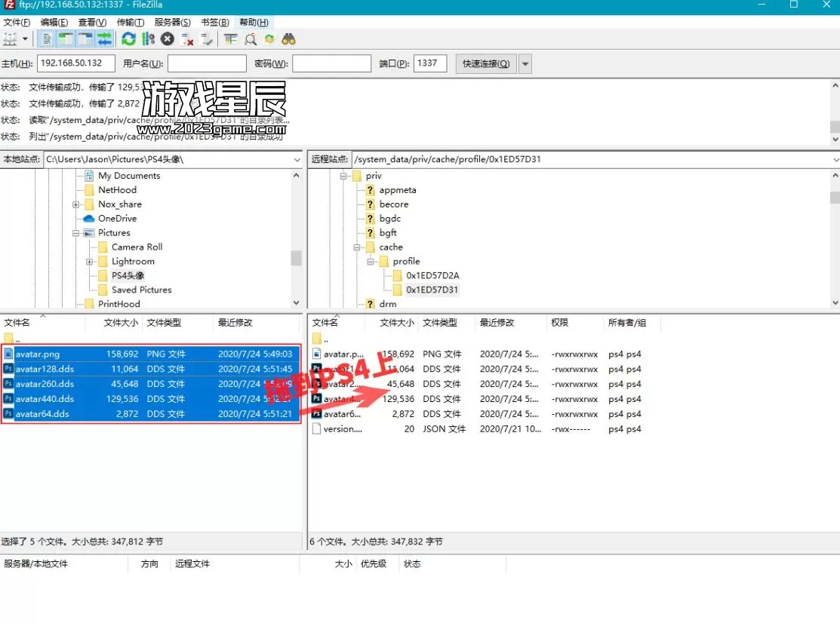Click the 用户名(U) input field
The height and width of the screenshot is (623, 840).
[x=207, y=64]
